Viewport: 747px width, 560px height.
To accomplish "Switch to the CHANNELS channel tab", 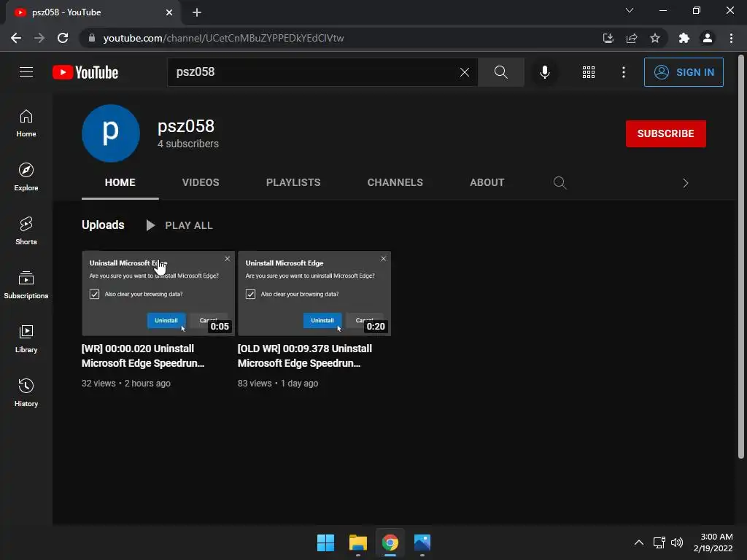I will (395, 182).
